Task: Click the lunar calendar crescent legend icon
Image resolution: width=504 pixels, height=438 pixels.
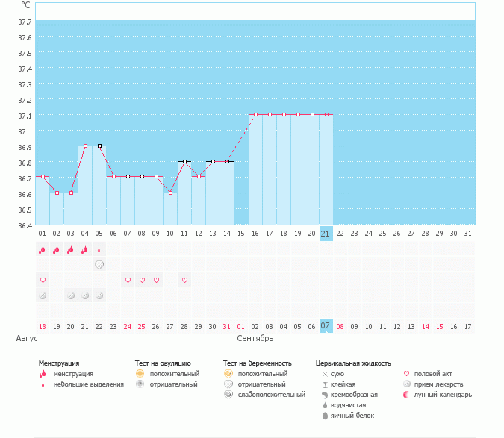Action: tap(407, 394)
